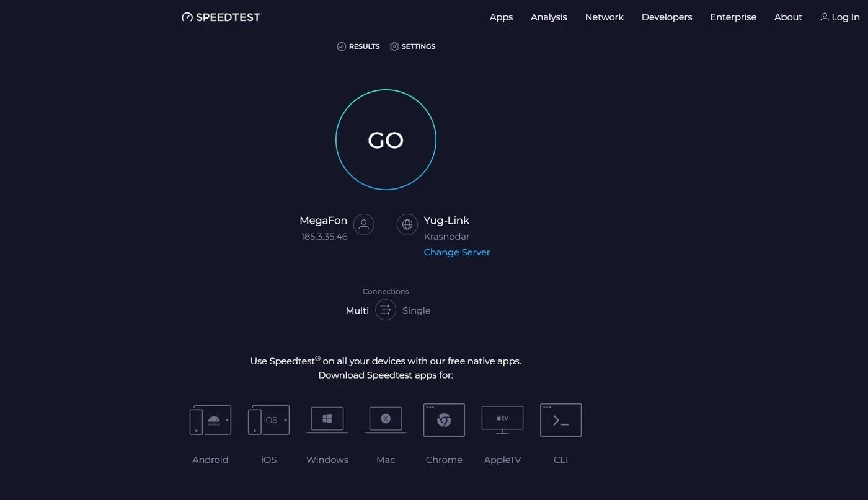
Task: Click the user profile icon beside MegaFon
Action: pyautogui.click(x=364, y=224)
